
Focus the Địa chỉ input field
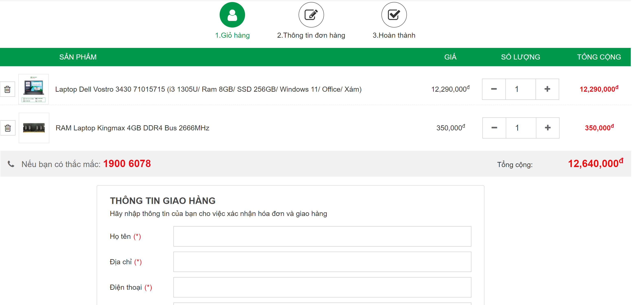click(x=322, y=262)
